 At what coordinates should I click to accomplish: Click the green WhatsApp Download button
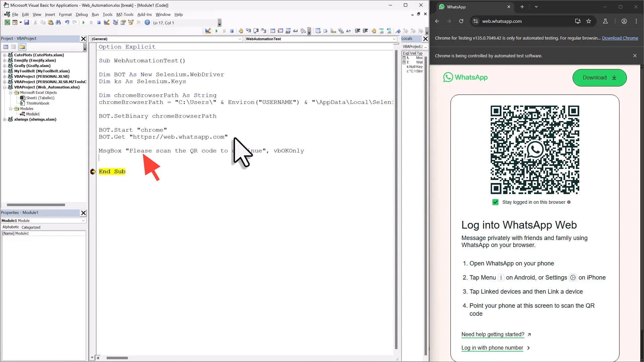[x=599, y=77]
